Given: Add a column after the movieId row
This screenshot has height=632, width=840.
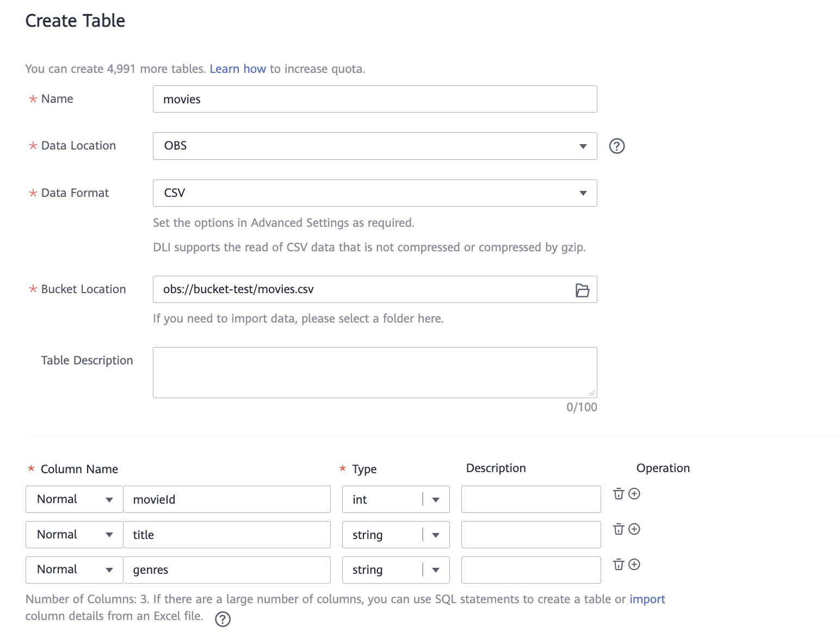Looking at the screenshot, I should [x=634, y=494].
